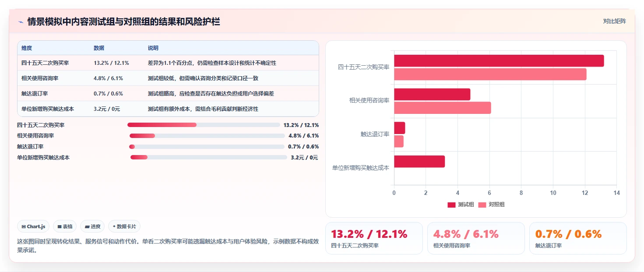Click the 单位新增购买触达成本 progress bar

[209, 157]
